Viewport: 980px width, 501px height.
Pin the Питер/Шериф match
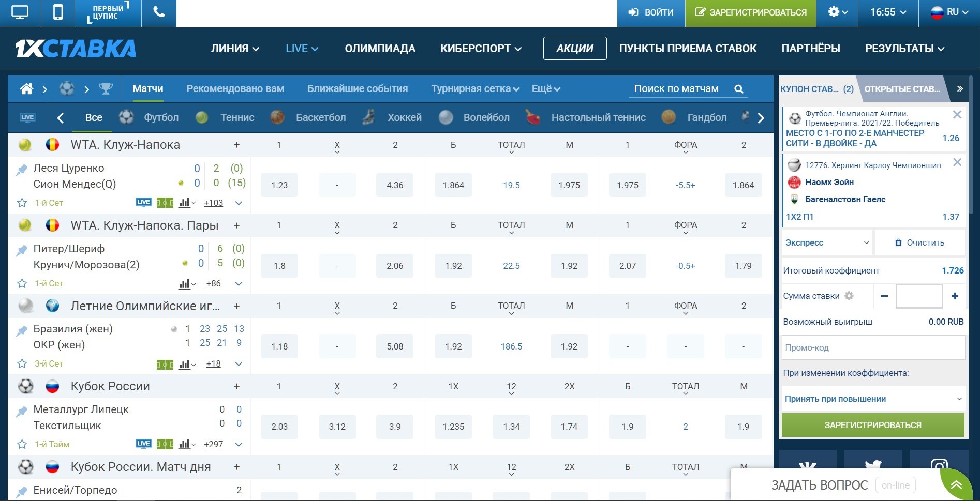point(22,250)
